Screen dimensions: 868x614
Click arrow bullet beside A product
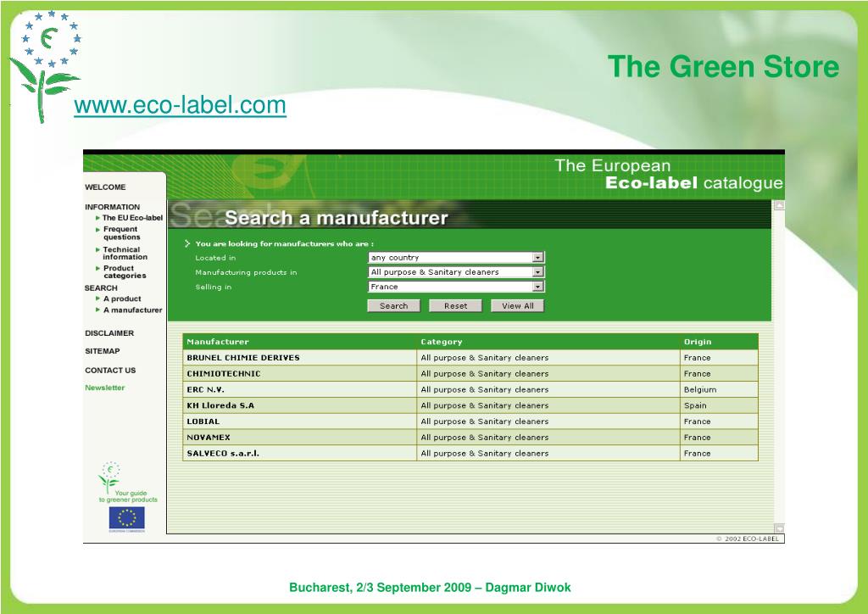(x=98, y=299)
